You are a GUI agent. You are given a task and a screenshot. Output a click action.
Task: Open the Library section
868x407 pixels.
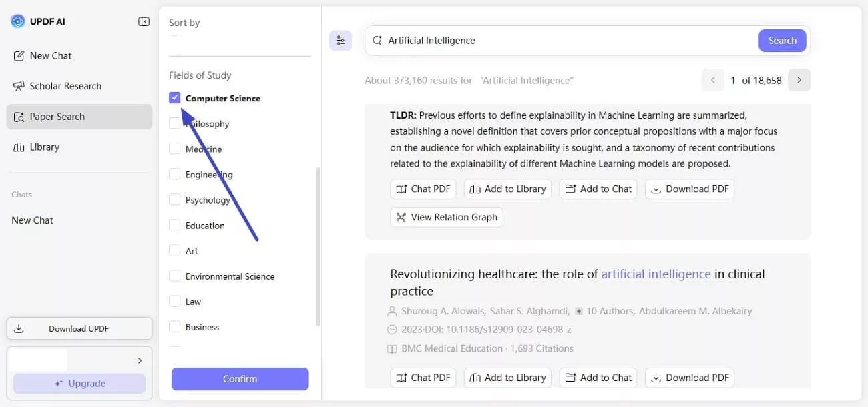tap(45, 147)
